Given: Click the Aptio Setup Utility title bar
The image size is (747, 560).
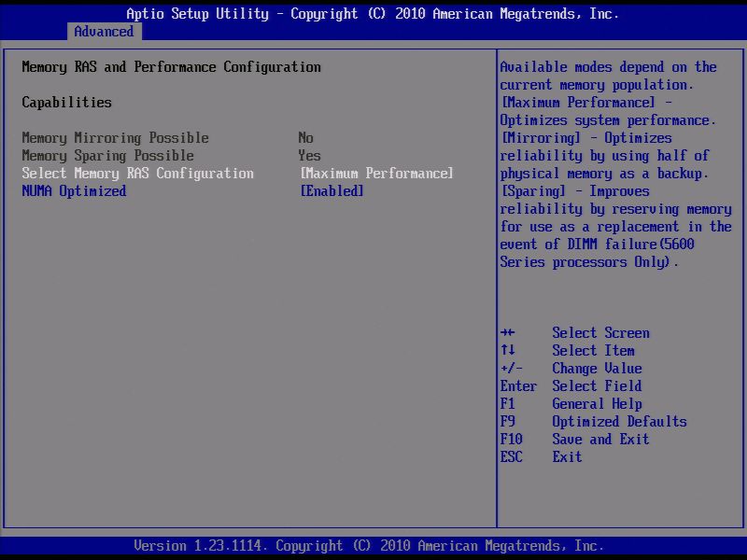Looking at the screenshot, I should pos(373,13).
